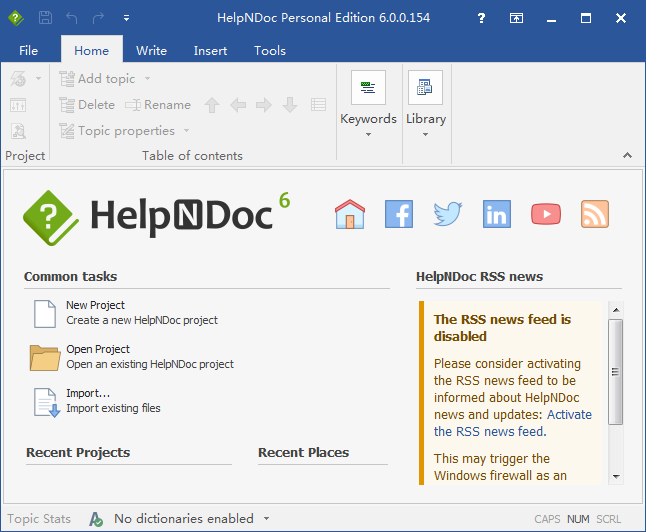Expand the Keywords dropdown arrow
The height and width of the screenshot is (532, 646).
click(368, 134)
